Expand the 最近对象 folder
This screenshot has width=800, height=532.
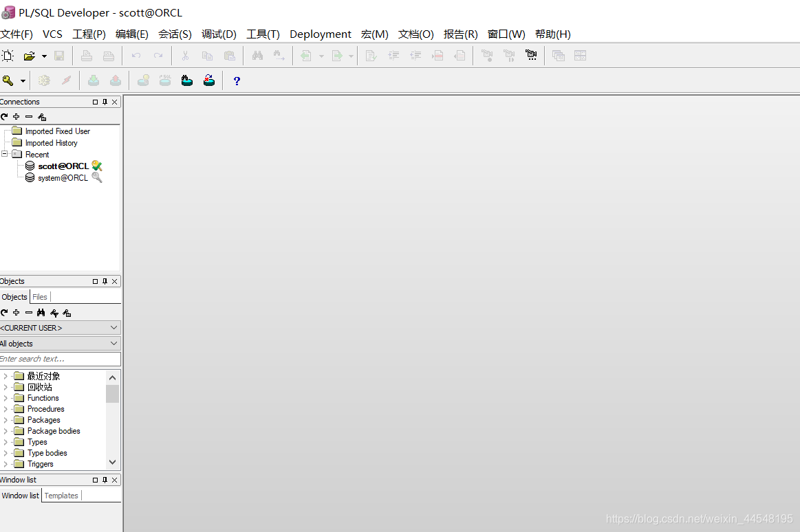pyautogui.click(x=6, y=376)
